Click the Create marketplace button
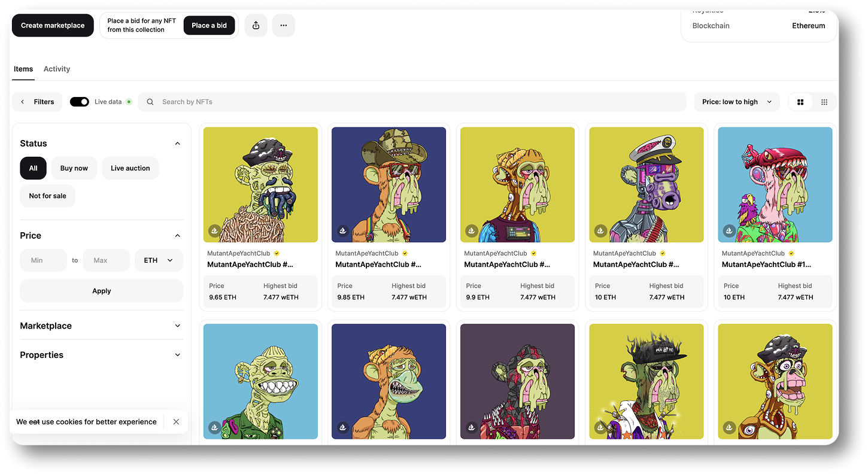 click(x=53, y=25)
